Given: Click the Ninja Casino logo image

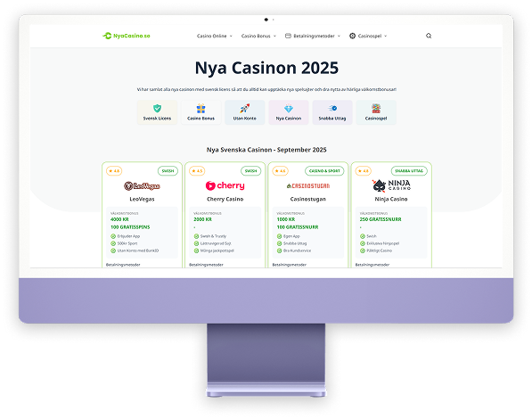Looking at the screenshot, I should (x=391, y=185).
